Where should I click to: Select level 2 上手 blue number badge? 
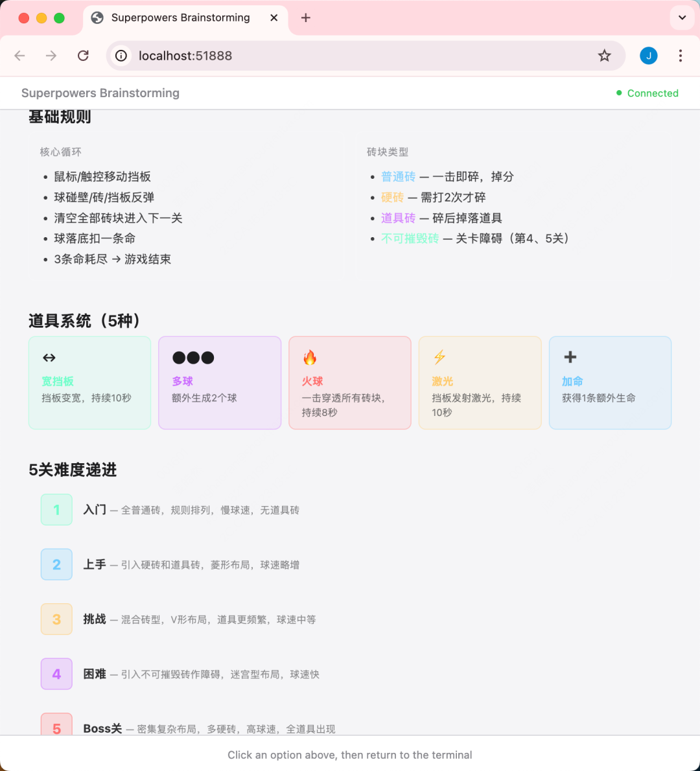pyautogui.click(x=56, y=564)
